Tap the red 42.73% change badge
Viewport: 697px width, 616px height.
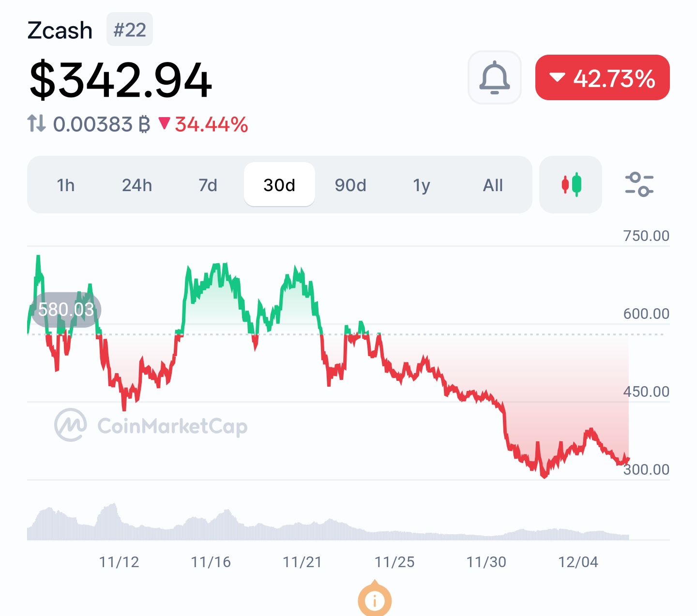coord(602,77)
